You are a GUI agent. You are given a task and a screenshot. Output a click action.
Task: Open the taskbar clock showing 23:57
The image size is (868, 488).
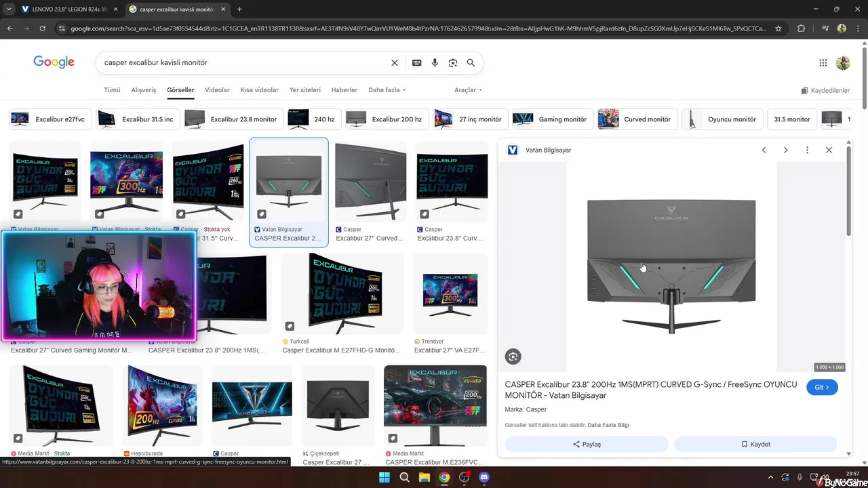point(852,473)
